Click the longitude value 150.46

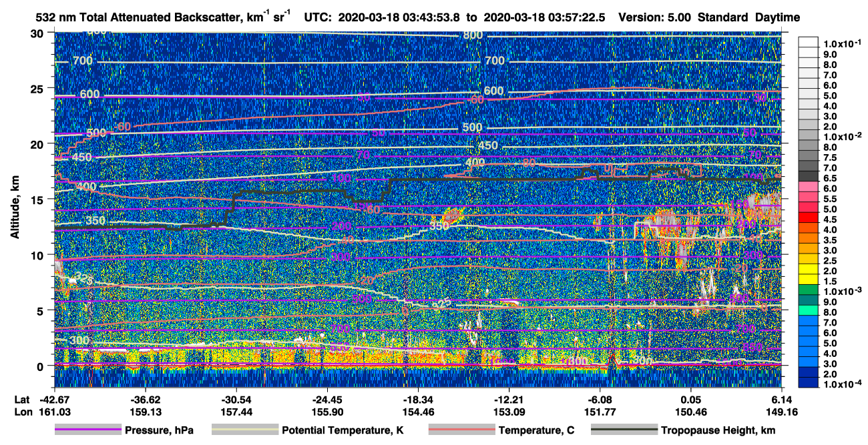[x=691, y=412]
